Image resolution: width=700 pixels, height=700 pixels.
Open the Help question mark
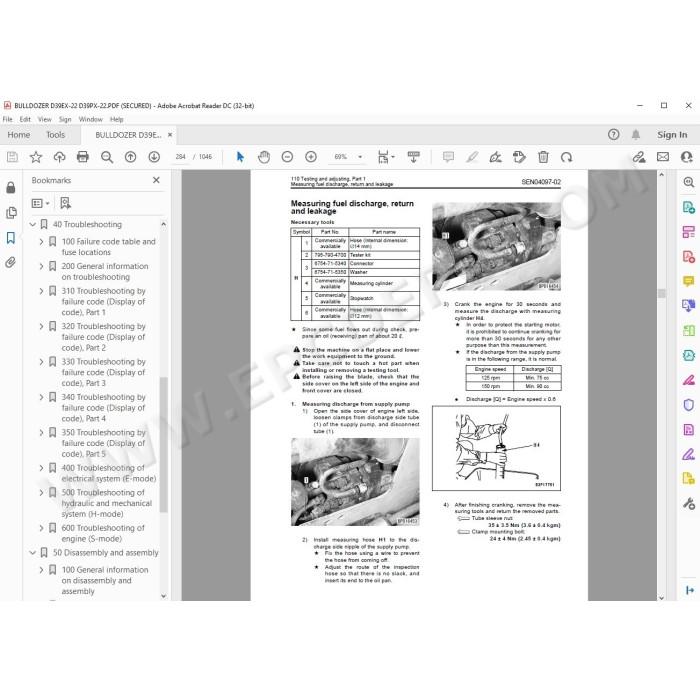(x=613, y=134)
